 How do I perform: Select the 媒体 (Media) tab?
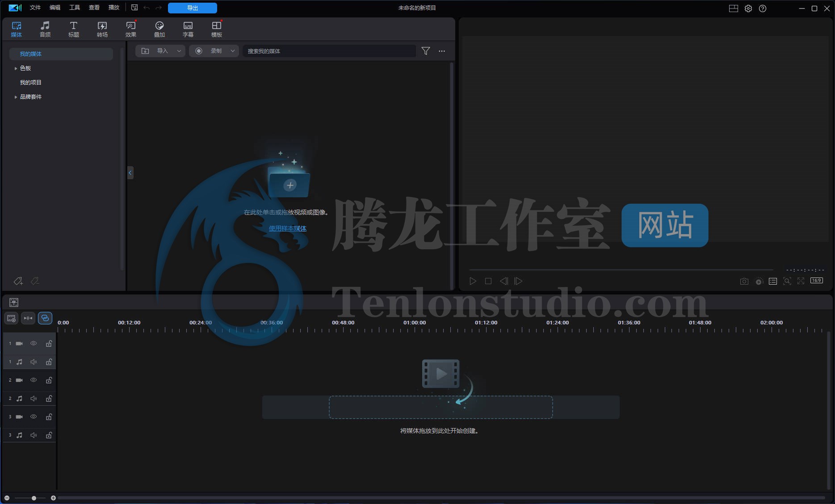pos(16,28)
